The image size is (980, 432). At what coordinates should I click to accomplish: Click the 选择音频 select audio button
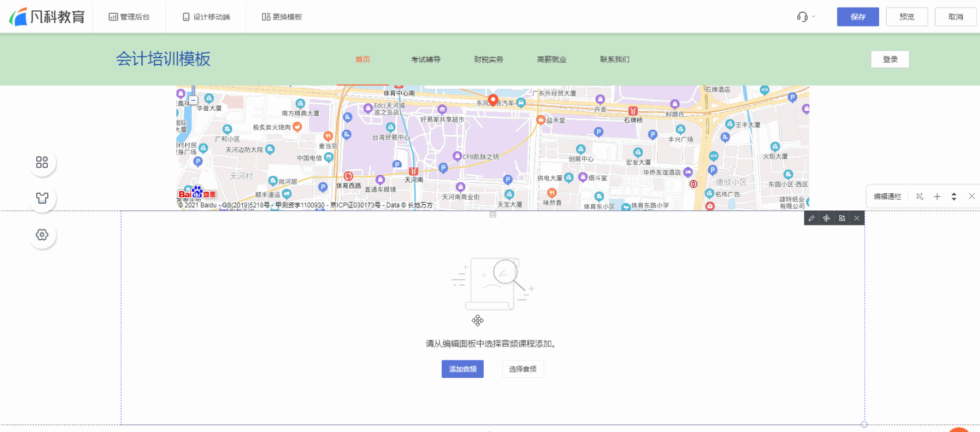[x=523, y=369]
